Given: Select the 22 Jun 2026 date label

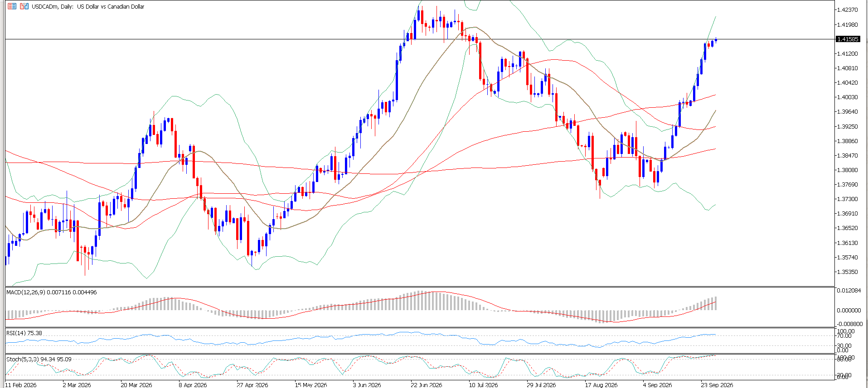Looking at the screenshot, I should [x=427, y=385].
